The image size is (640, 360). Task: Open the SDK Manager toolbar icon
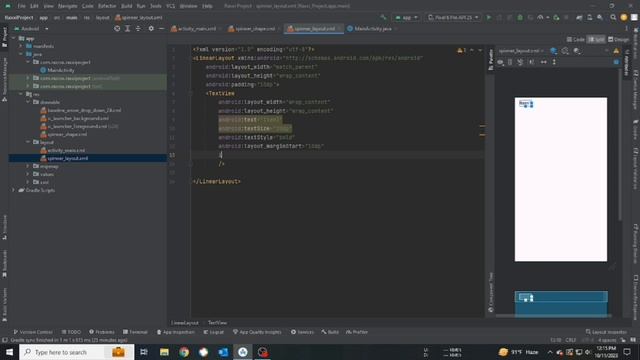600,18
